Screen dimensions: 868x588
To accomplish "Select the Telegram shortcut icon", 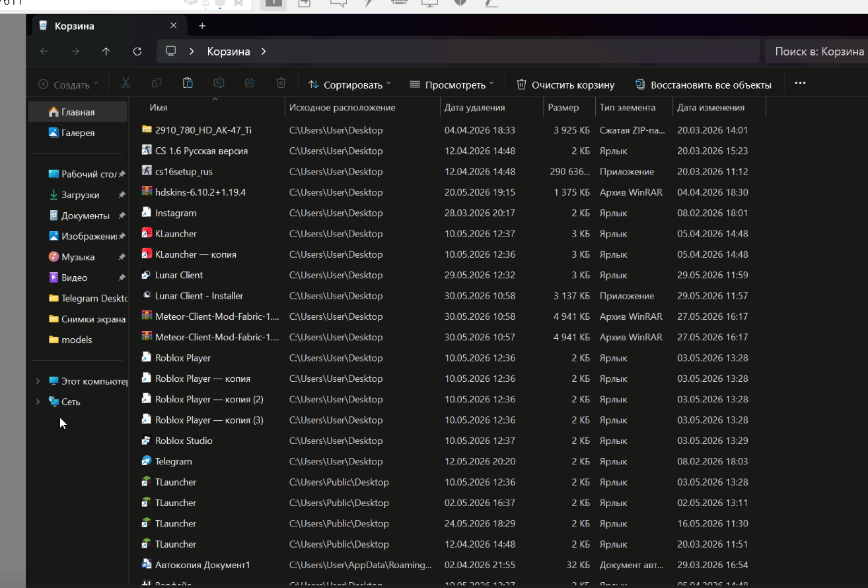I will point(147,461).
